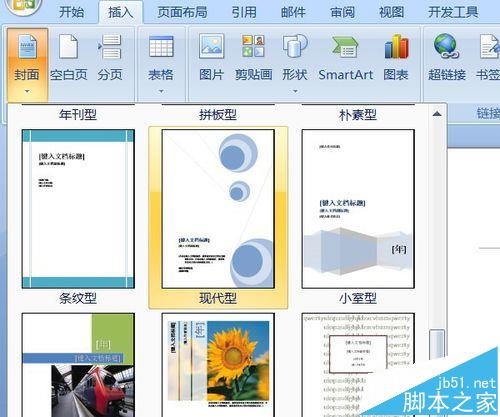
Task: Expand the 表格 dropdown arrow
Action: pyautogui.click(x=161, y=91)
